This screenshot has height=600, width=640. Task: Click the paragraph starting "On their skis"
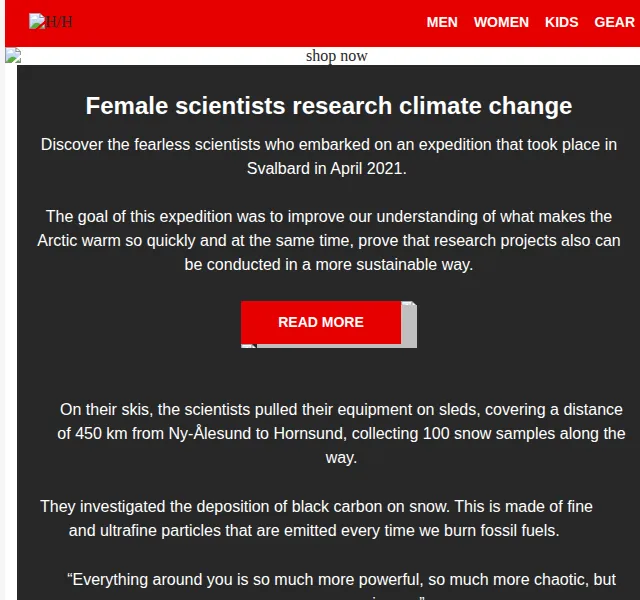coord(341,433)
